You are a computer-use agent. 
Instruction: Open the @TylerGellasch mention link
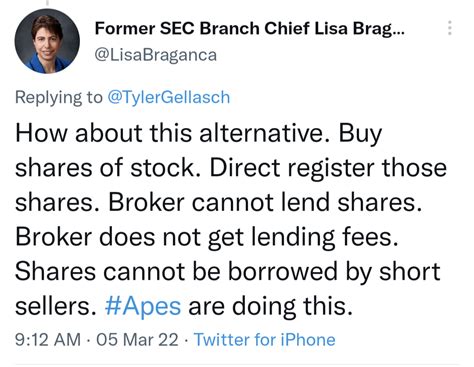169,97
